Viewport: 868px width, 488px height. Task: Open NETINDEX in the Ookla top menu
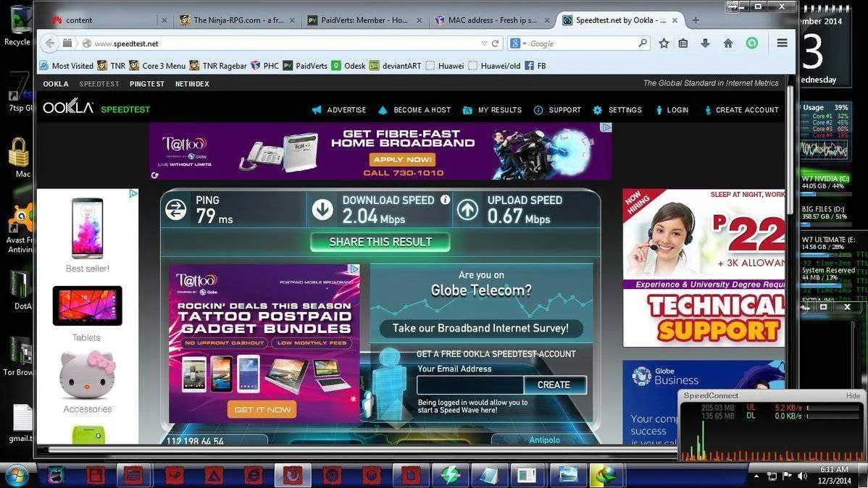pos(192,84)
